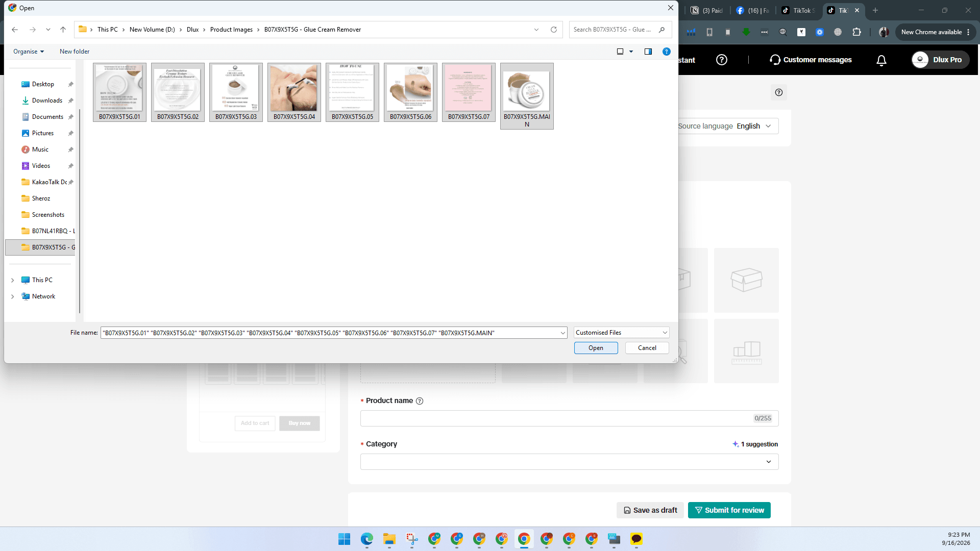Click Product Images in breadcrumb path

click(x=231, y=30)
